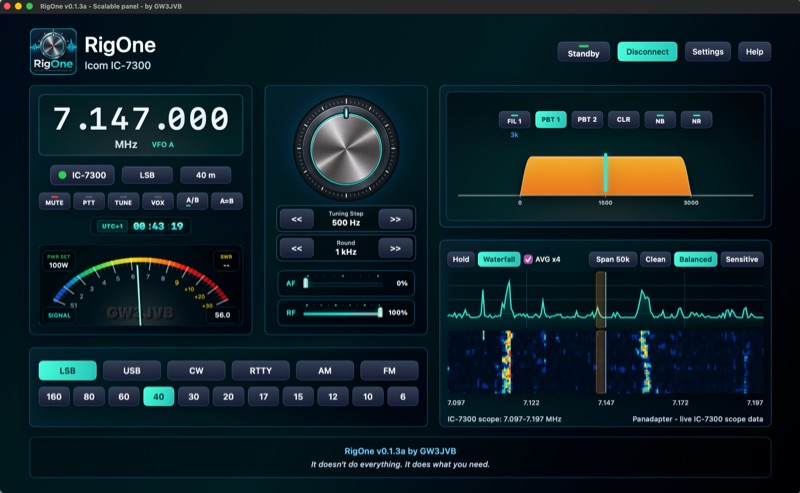
Task: Toggle the NB noise blanker
Action: pyautogui.click(x=660, y=120)
